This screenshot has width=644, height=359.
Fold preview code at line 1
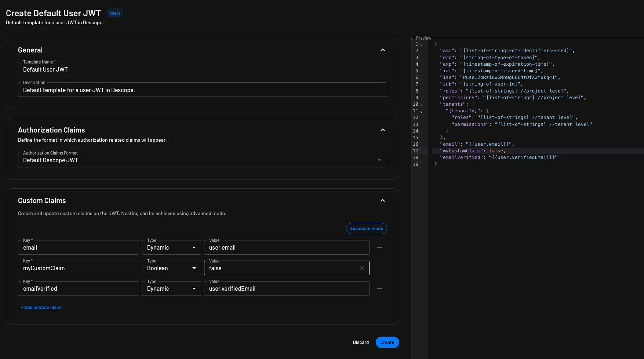pos(421,44)
